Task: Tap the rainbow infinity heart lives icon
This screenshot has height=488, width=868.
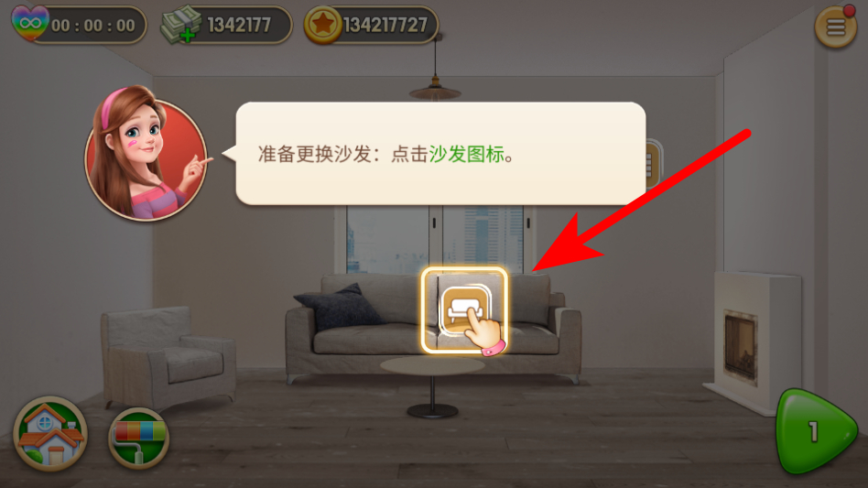Action: click(x=29, y=23)
